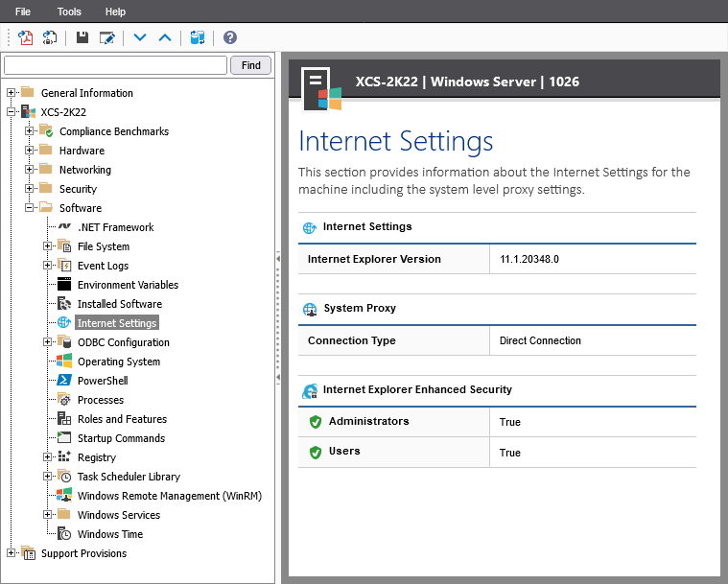This screenshot has height=584, width=728.
Task: Expand the Windows Services node
Action: pyautogui.click(x=47, y=514)
